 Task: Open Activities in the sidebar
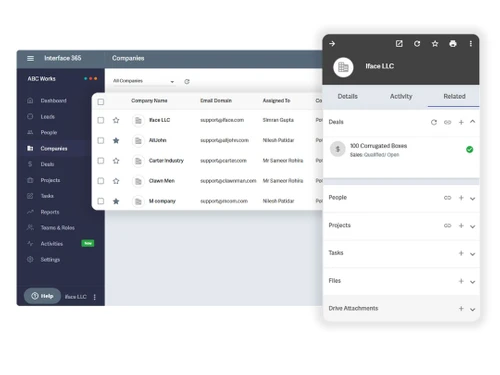tap(52, 244)
